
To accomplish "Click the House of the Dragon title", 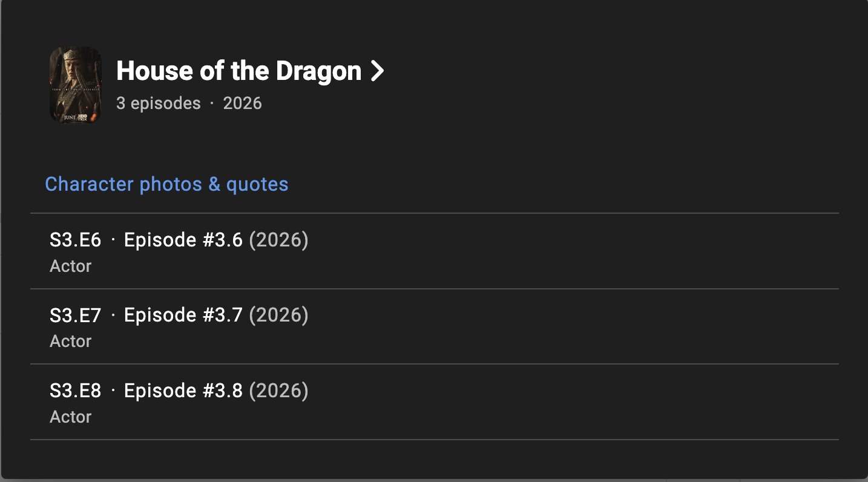I will point(238,71).
